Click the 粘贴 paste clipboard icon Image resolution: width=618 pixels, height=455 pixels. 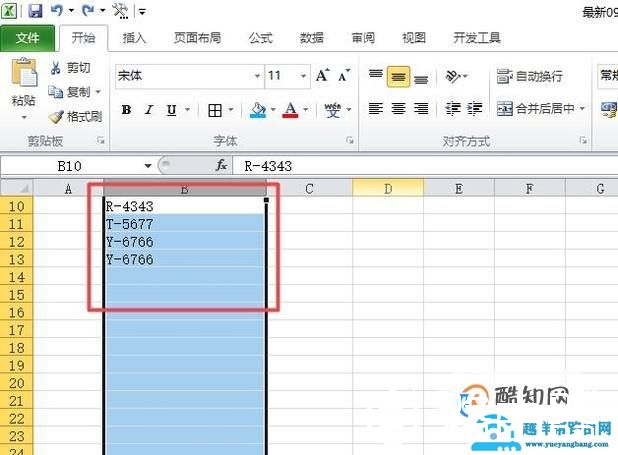pos(24,72)
